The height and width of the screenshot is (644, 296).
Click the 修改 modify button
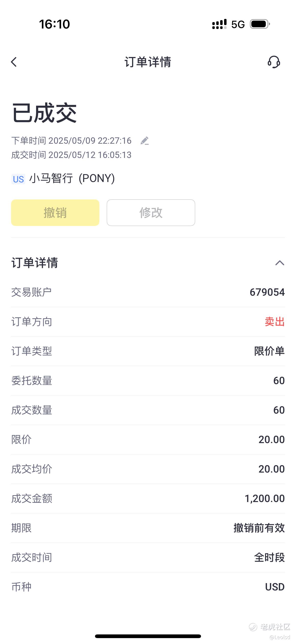tap(151, 213)
